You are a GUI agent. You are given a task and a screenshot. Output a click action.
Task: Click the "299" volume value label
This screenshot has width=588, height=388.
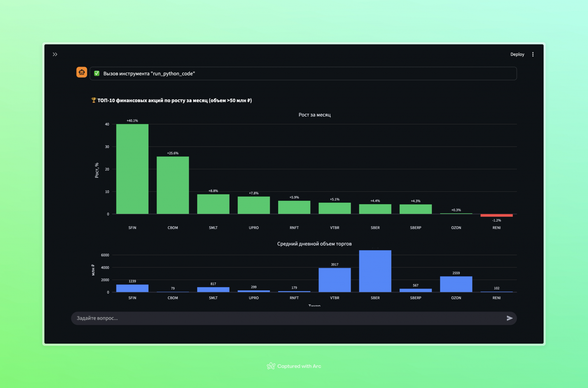click(254, 287)
